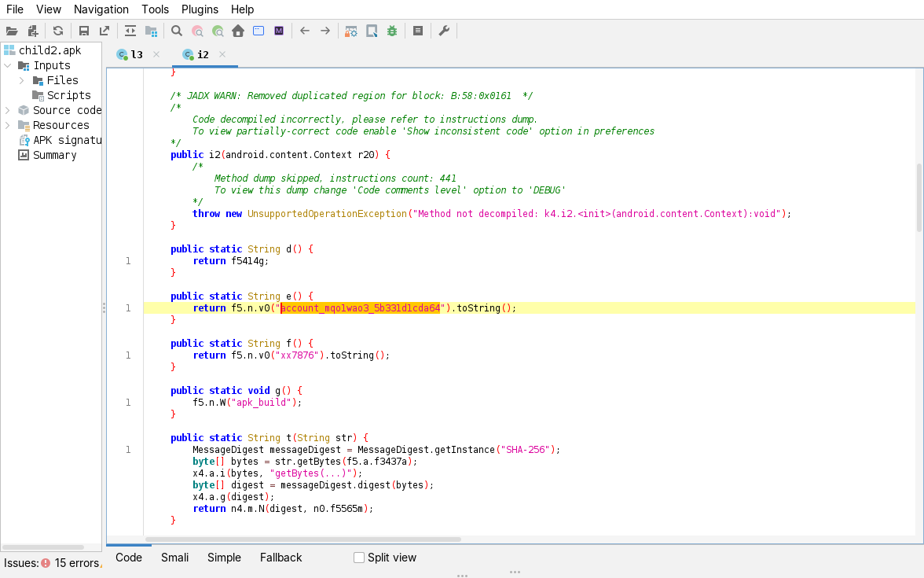The width and height of the screenshot is (924, 578).
Task: Expand the Source code node
Action: click(x=8, y=110)
